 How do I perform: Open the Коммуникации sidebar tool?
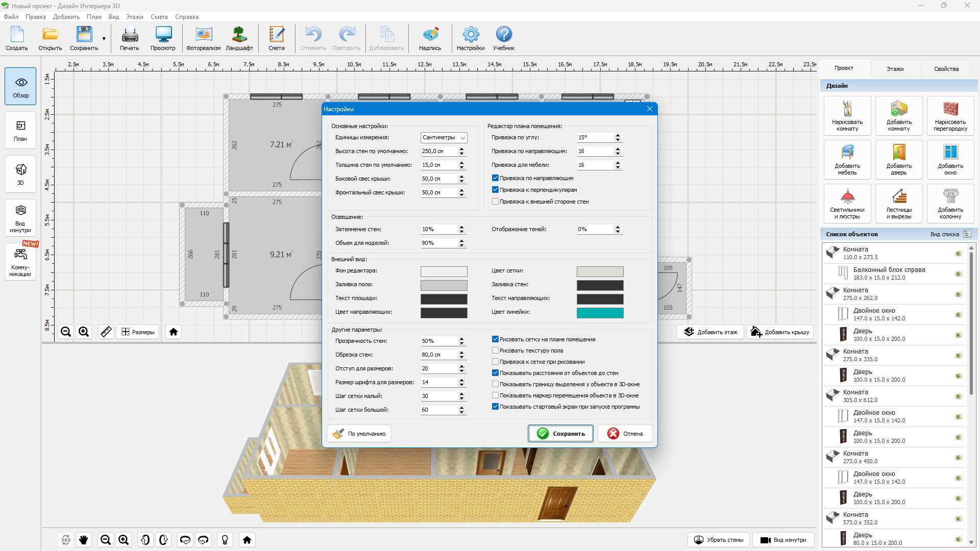(x=20, y=262)
